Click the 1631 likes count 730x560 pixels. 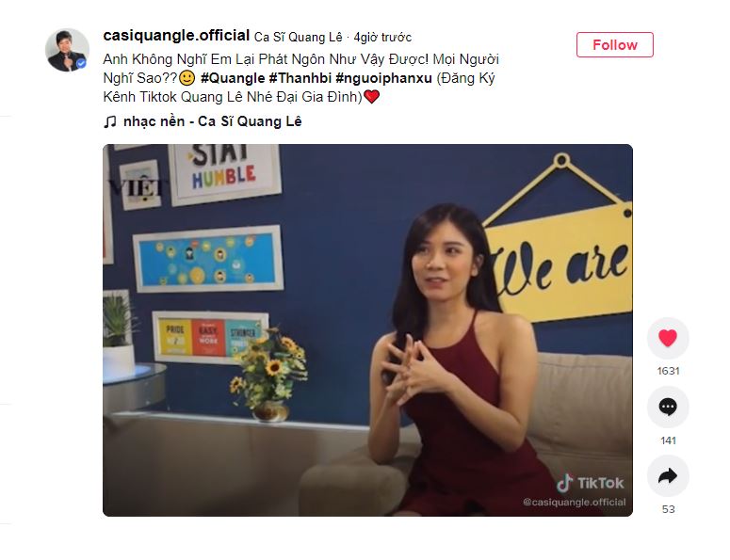click(x=668, y=371)
